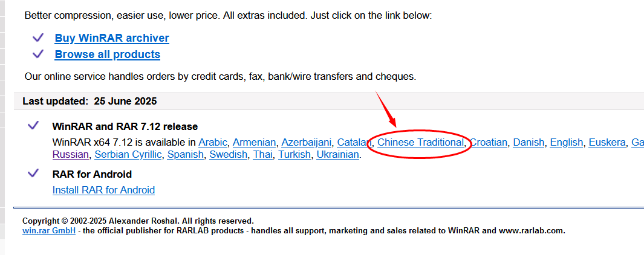Open the Euskera version link
The width and height of the screenshot is (644, 269).
click(607, 143)
